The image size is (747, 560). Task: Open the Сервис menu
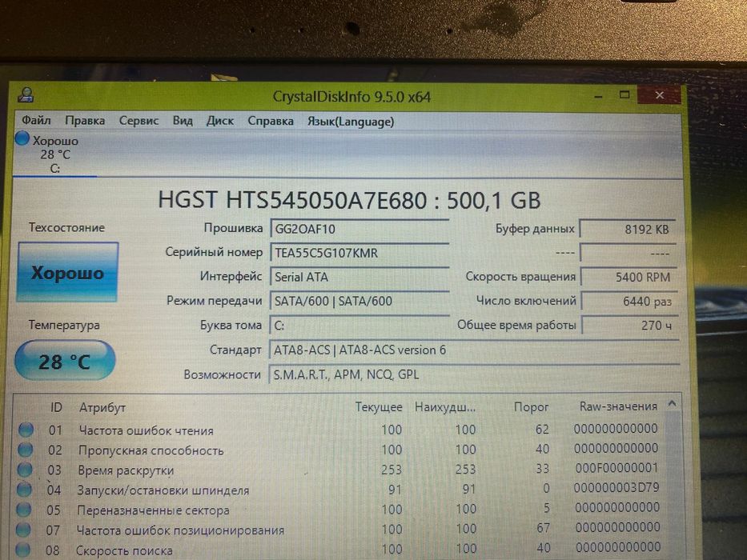click(x=139, y=121)
